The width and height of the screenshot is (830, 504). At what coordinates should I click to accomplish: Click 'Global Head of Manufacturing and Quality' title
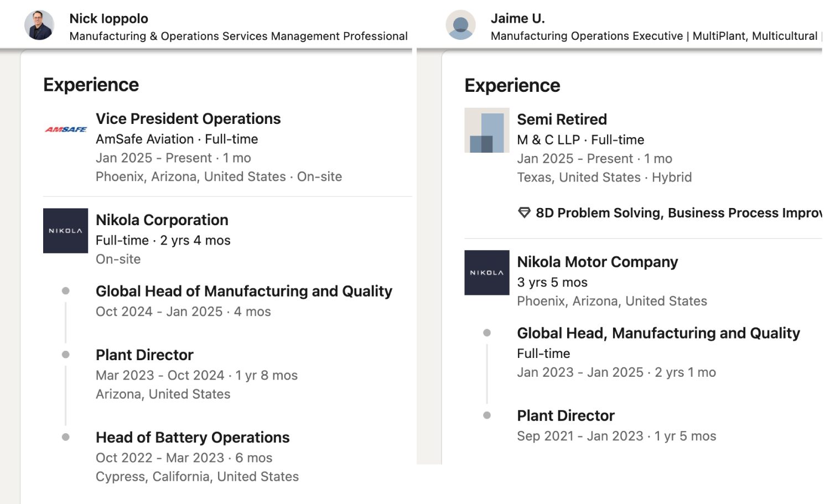point(244,291)
